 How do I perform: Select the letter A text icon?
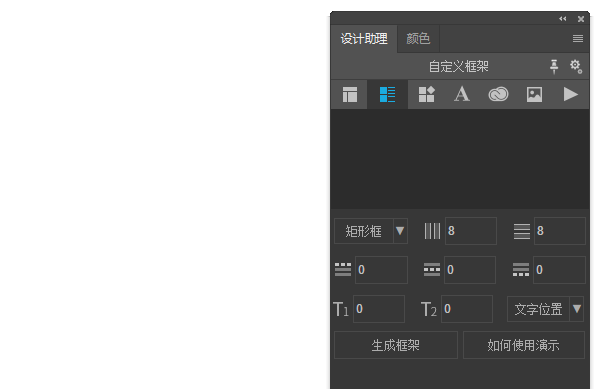coord(462,94)
